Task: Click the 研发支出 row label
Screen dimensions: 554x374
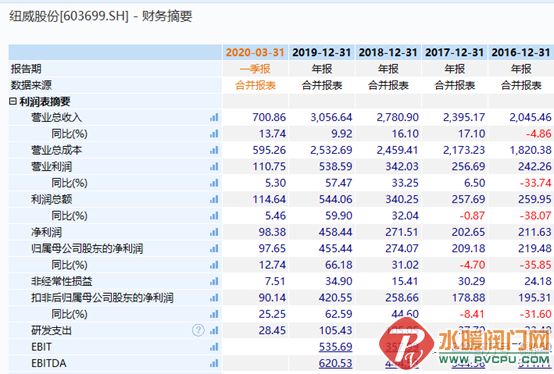Action: click(51, 331)
